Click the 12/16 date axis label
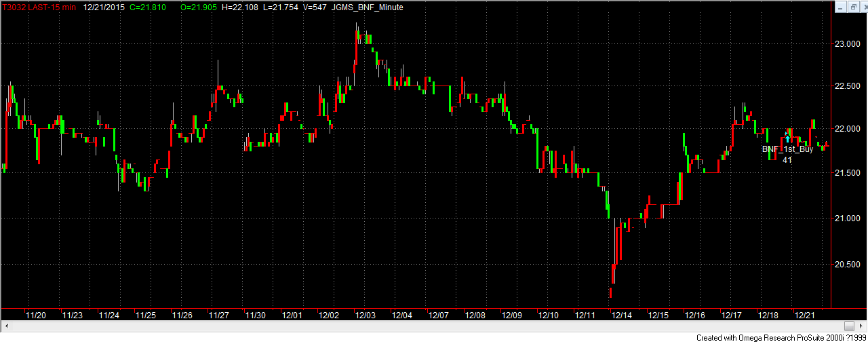 click(695, 315)
